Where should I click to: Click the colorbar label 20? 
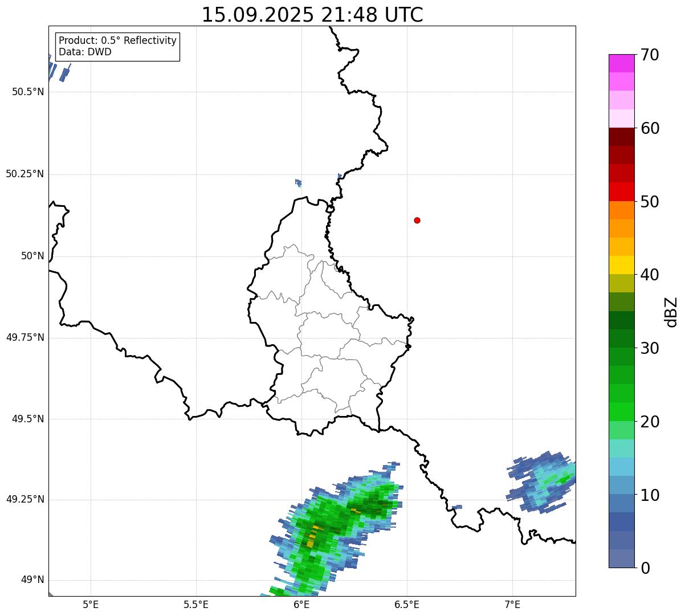650,422
